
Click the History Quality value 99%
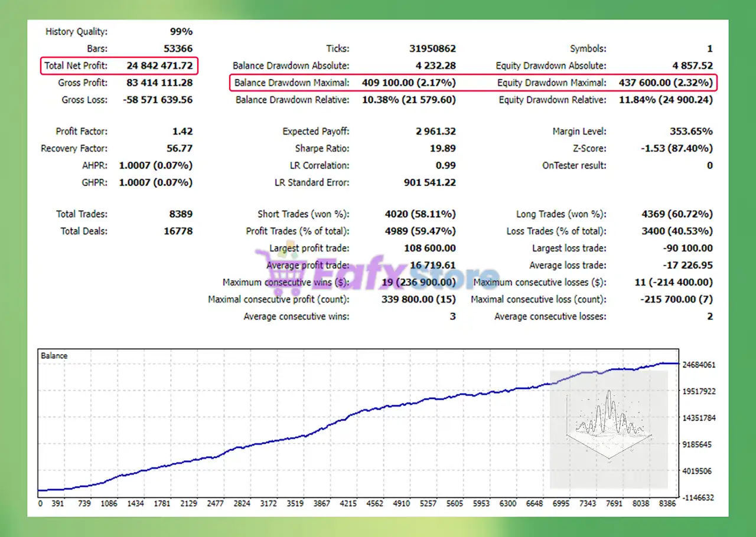181,32
